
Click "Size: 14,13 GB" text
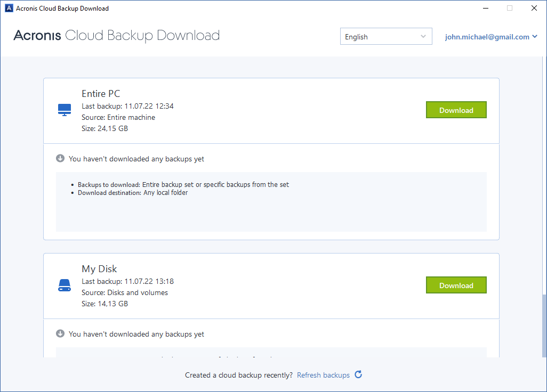104,304
